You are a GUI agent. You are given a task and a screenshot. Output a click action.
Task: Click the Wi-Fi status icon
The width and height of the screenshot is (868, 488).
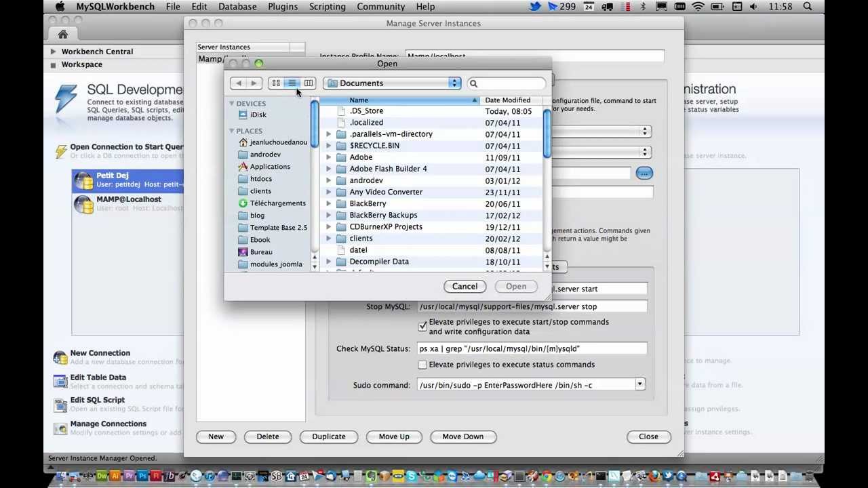(x=698, y=7)
